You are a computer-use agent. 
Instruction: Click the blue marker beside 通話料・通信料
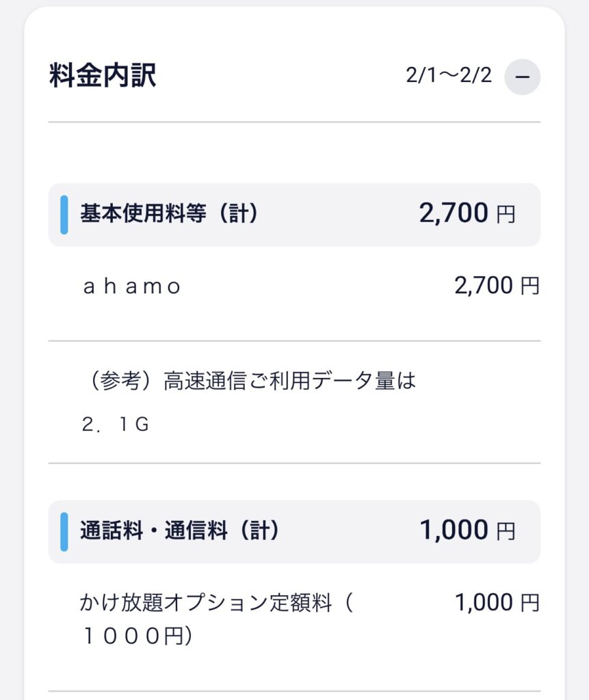coord(64,531)
